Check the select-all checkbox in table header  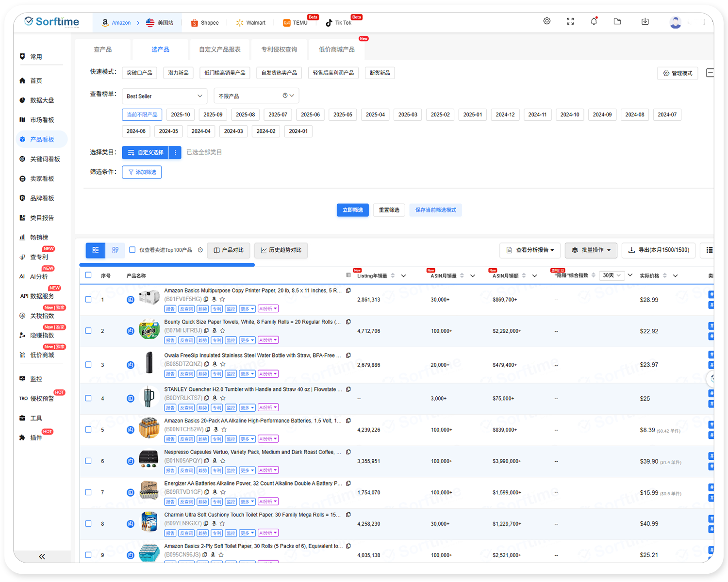[x=88, y=275]
